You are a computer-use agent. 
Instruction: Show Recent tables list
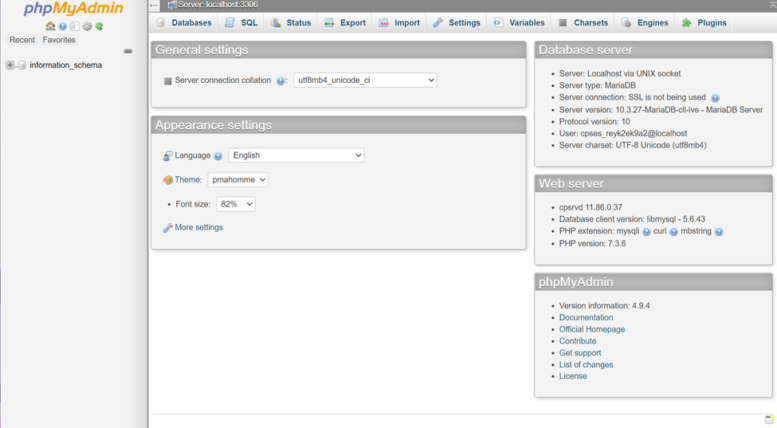[22, 40]
